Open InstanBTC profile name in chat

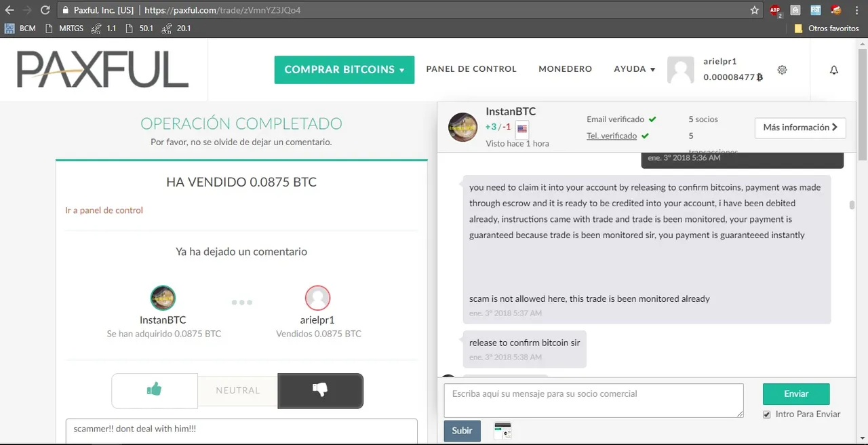[x=511, y=111]
